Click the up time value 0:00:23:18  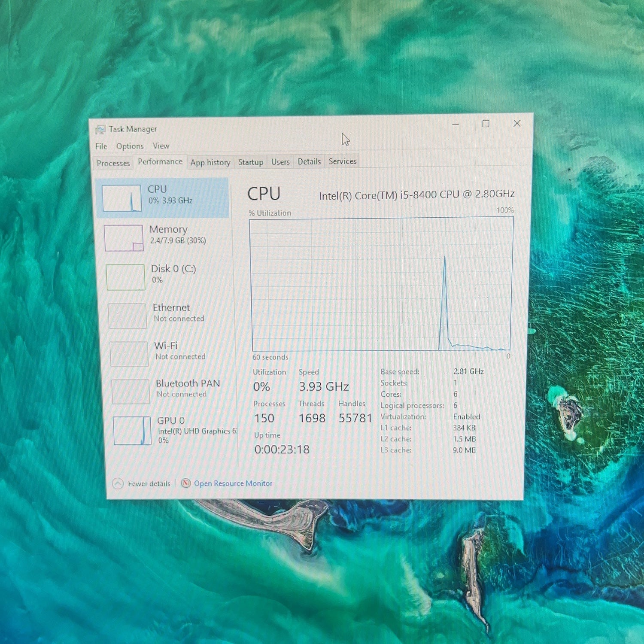[282, 450]
